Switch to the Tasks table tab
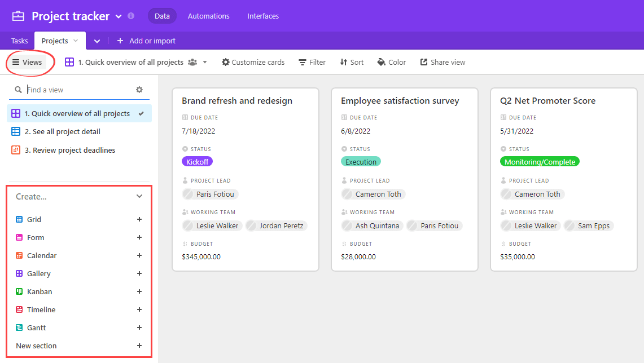The height and width of the screenshot is (363, 644). click(x=19, y=41)
